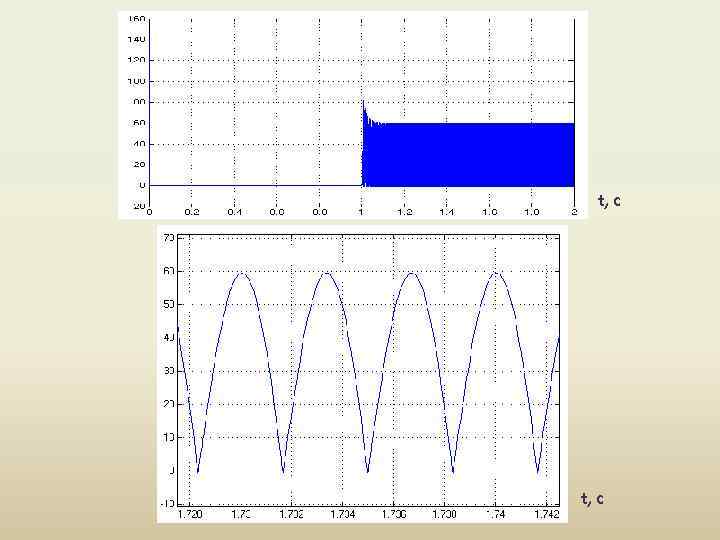Viewport: 720px width, 540px height.
Task: Select the upper full-range signal plot
Action: coord(353,115)
